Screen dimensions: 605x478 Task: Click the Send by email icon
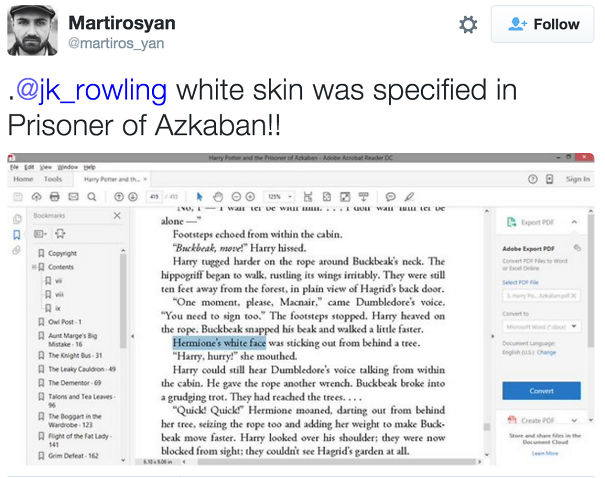73,197
